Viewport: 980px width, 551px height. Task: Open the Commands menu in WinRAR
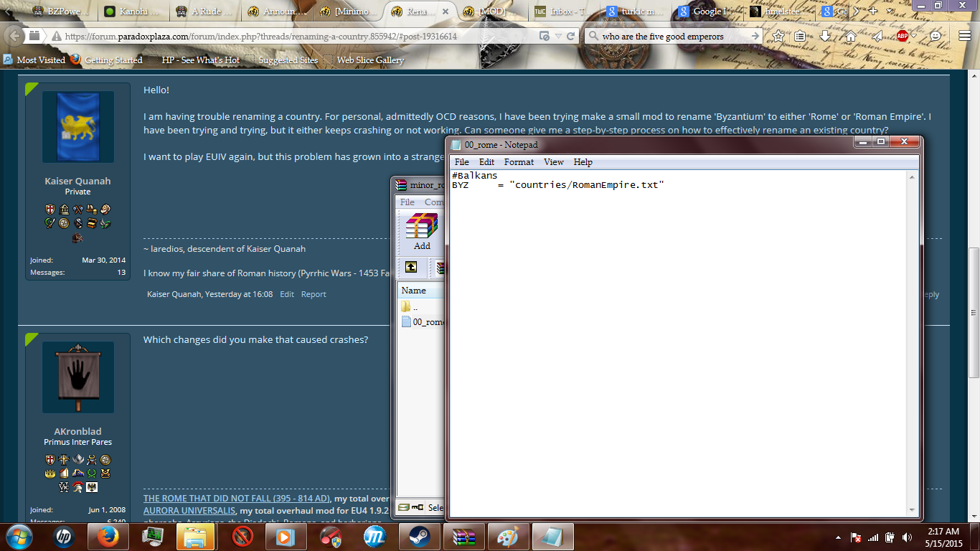[435, 202]
